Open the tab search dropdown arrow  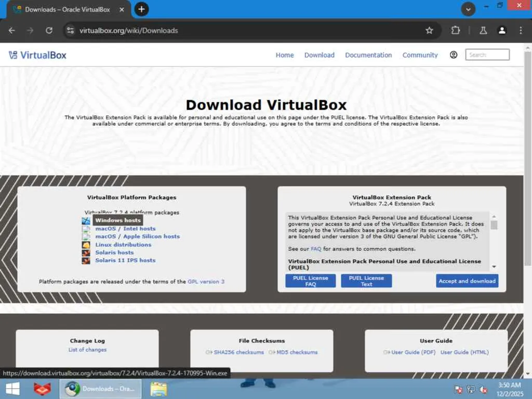point(468,9)
